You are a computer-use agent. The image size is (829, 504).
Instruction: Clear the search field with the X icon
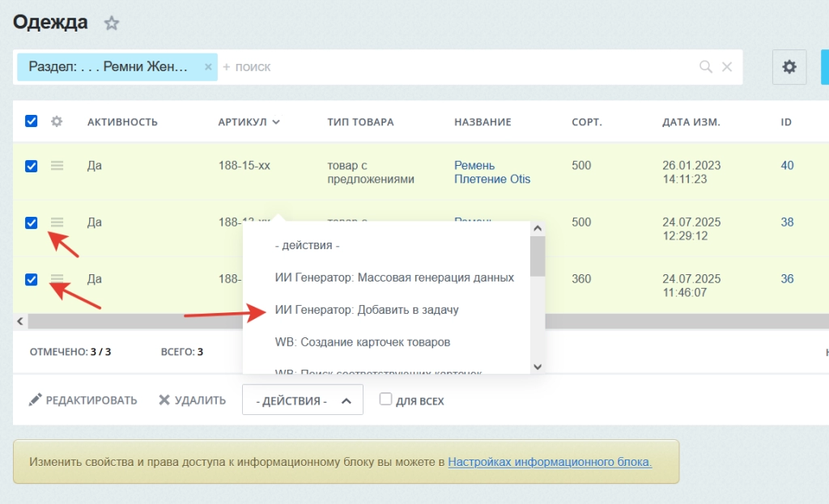727,67
